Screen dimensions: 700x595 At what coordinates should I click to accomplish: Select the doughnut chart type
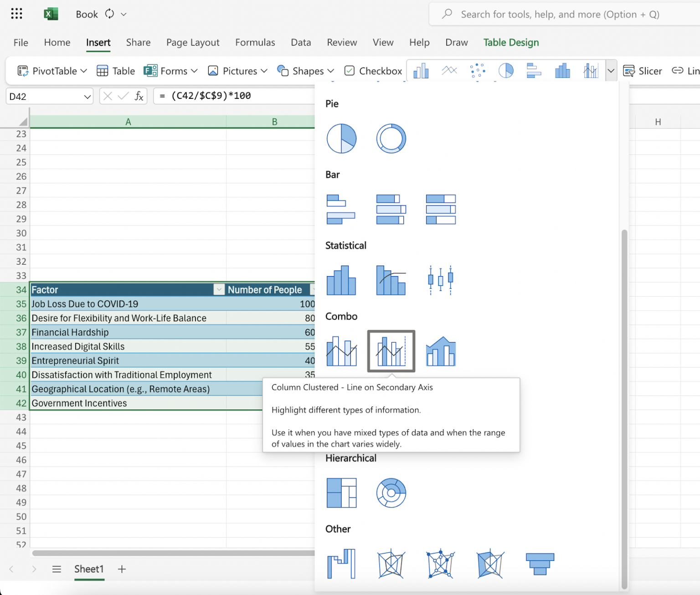(x=391, y=138)
